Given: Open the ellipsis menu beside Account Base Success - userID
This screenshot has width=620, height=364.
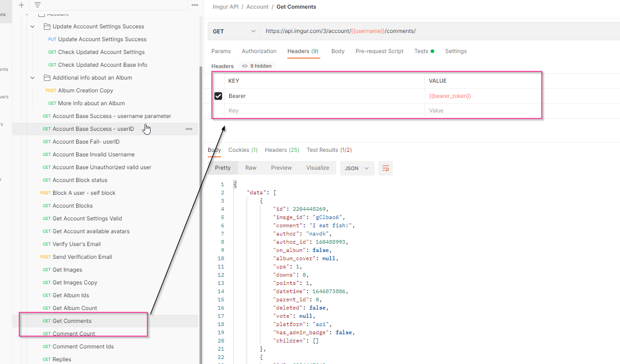Looking at the screenshot, I should (x=189, y=129).
